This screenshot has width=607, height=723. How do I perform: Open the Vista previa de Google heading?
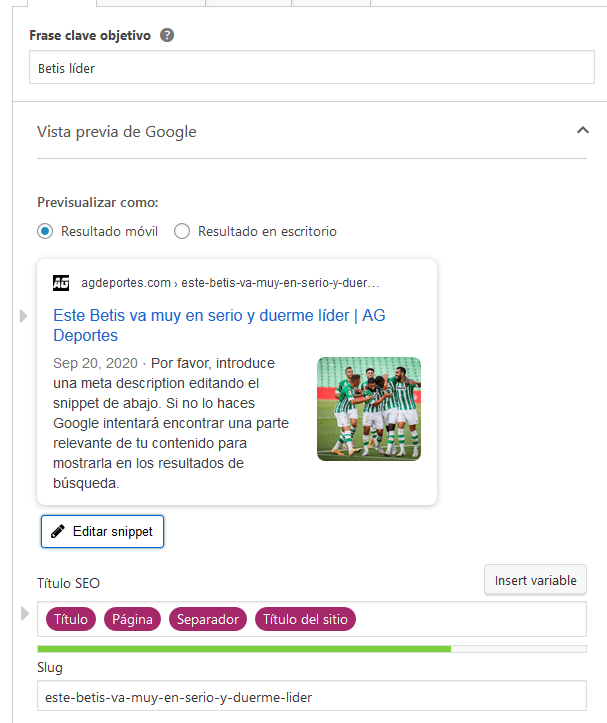[117, 132]
